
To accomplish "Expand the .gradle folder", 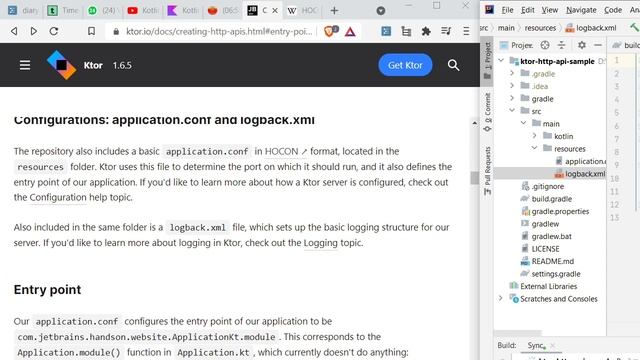I will (512, 73).
